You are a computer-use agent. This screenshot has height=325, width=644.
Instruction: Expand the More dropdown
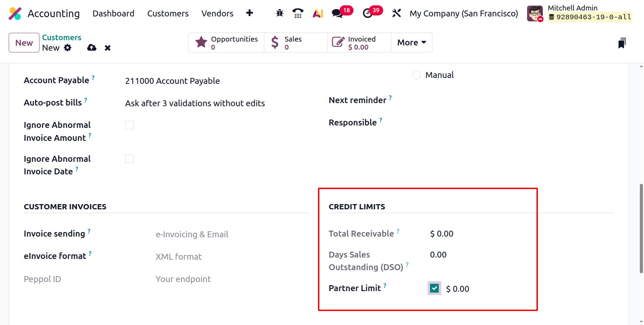click(x=412, y=43)
